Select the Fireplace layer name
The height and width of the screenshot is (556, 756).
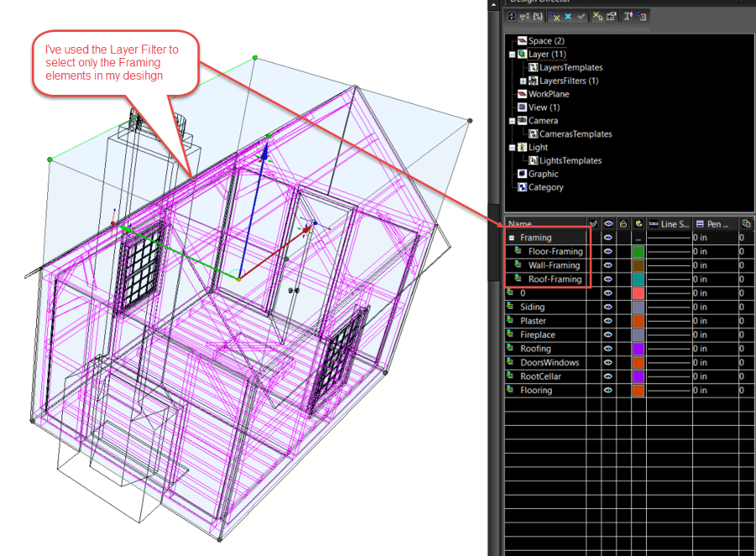click(538, 334)
